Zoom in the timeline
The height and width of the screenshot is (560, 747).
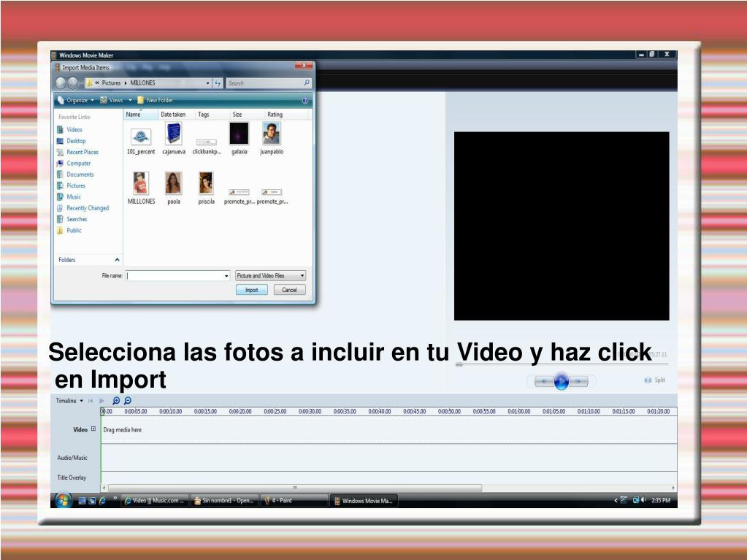(116, 401)
